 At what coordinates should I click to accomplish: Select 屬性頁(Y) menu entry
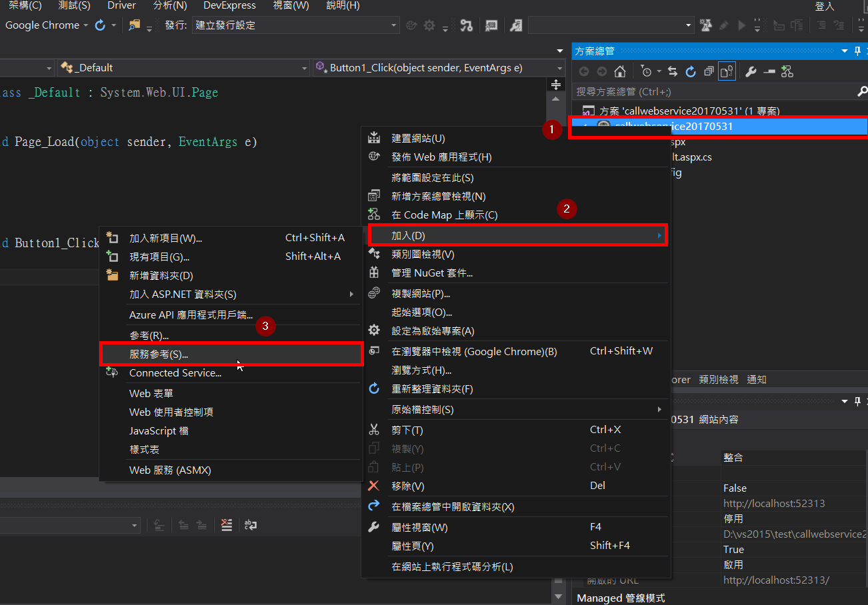tap(517, 546)
